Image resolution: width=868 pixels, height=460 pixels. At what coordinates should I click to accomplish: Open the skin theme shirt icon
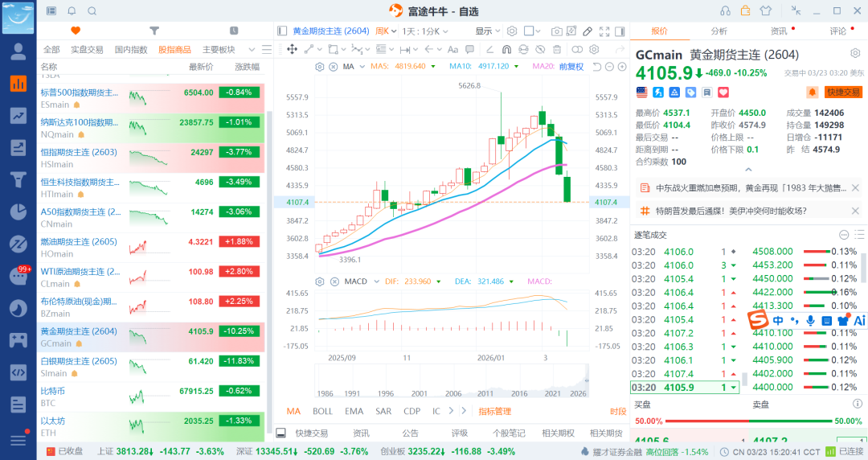[766, 11]
